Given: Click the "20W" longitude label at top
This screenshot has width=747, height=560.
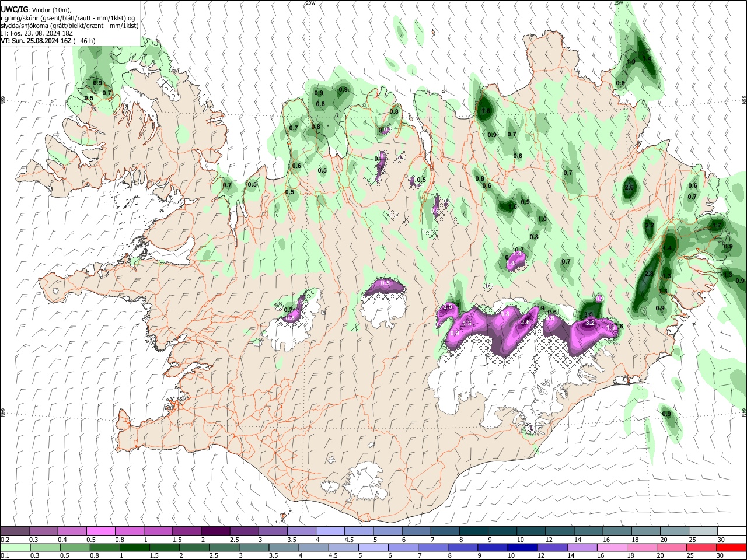Looking at the screenshot, I should pyautogui.click(x=310, y=3).
